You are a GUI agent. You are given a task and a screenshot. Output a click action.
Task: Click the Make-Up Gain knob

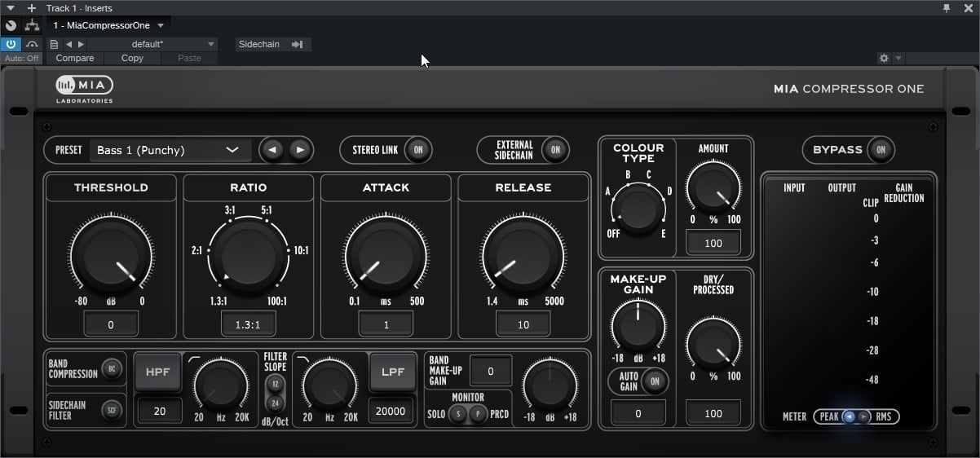point(638,326)
